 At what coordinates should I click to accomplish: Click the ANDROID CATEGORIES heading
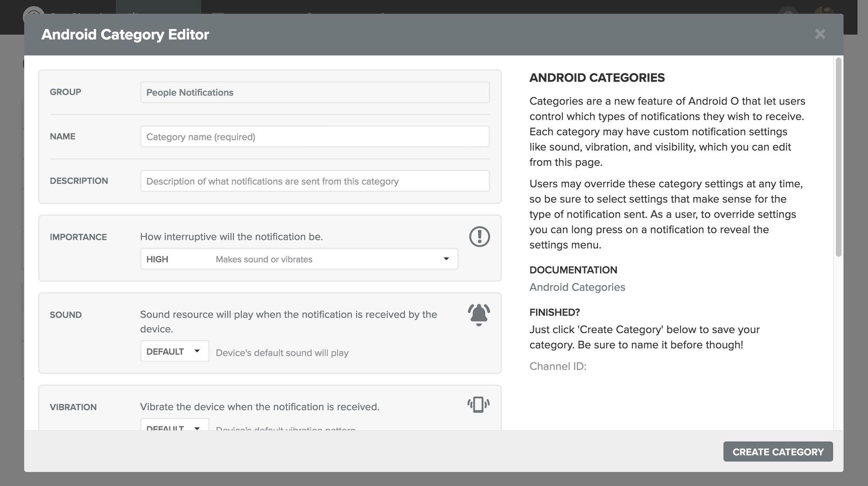click(597, 78)
